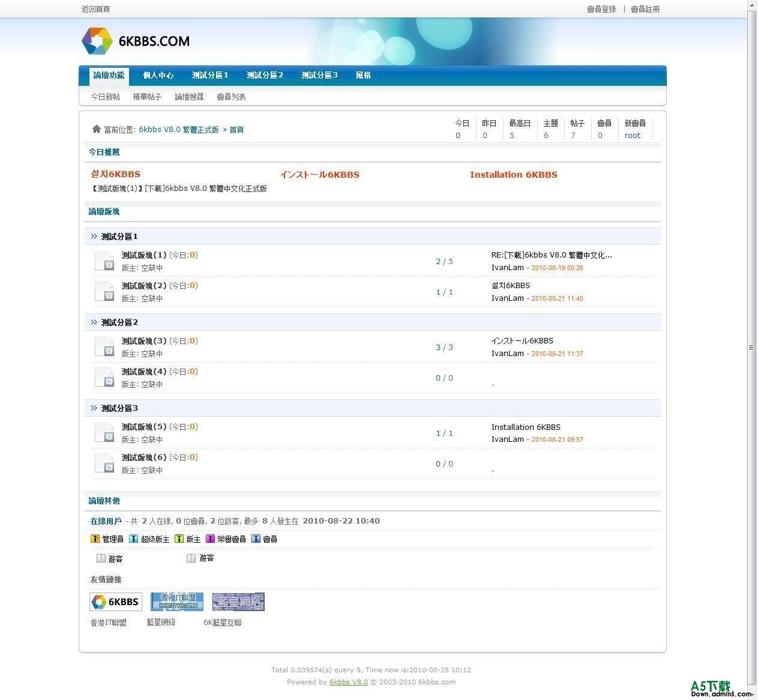Open the 測試版塊(6) forum folder icon

tap(104, 463)
